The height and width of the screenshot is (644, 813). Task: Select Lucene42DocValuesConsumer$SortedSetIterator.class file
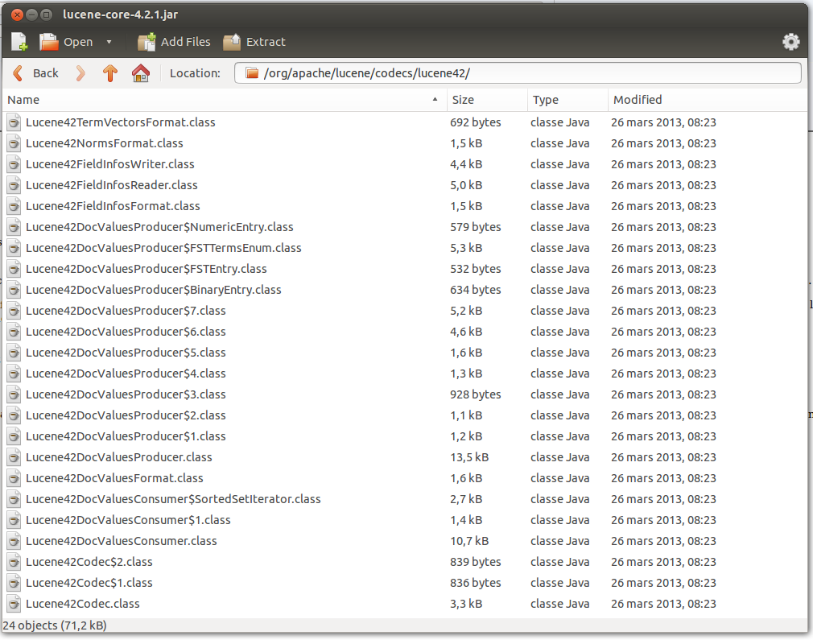pos(404,499)
